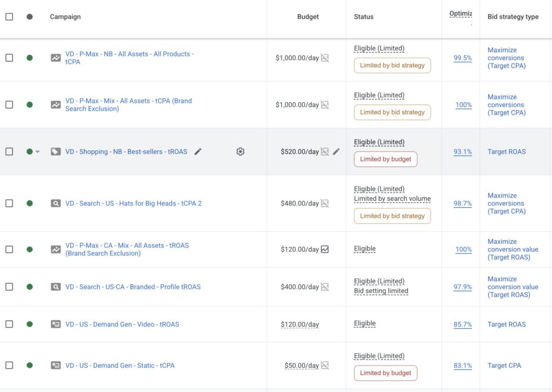Viewport: 552px width, 392px height.
Task: Select checkbox for P-Max Mix All Assets tCPA campaign
Action: 10,105
